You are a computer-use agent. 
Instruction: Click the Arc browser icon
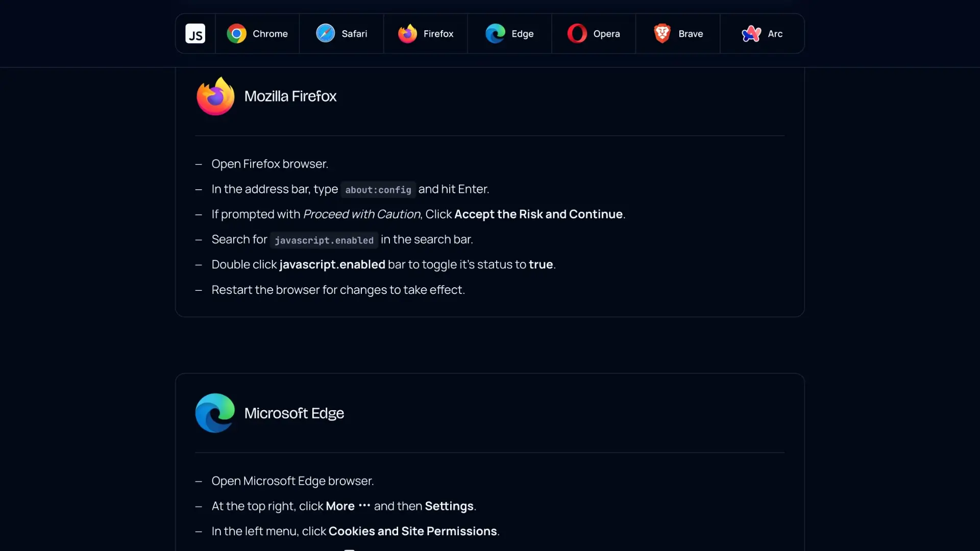pos(751,34)
